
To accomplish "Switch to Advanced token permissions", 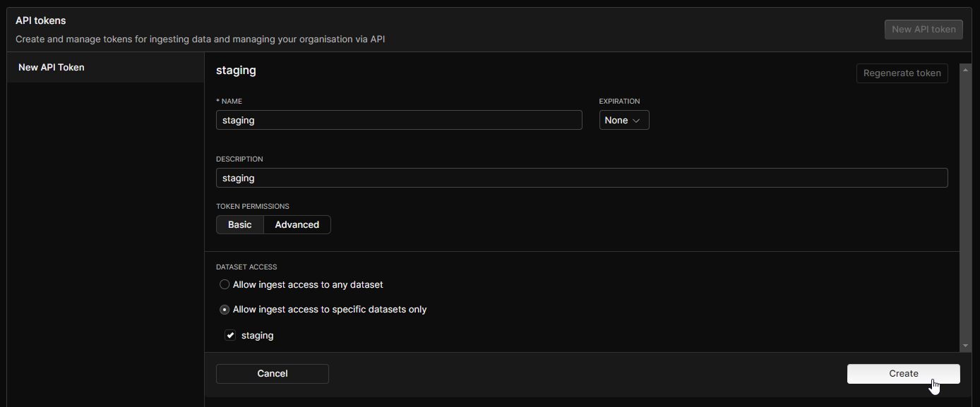I will coord(297,225).
